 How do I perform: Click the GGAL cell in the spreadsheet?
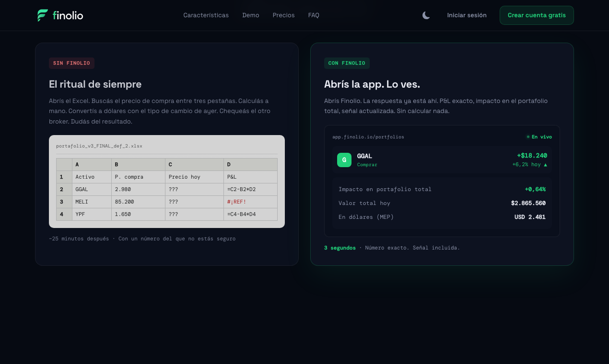tap(92, 190)
